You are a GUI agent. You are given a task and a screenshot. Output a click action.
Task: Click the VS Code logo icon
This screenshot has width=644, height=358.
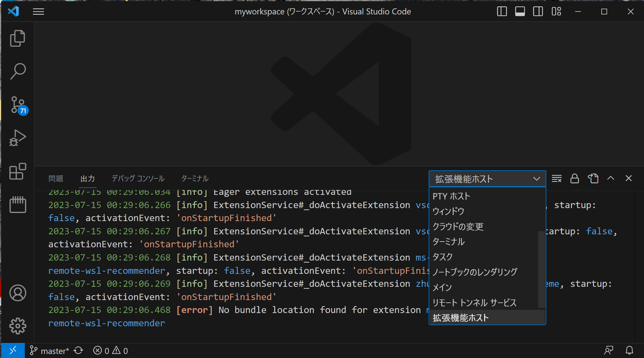(x=14, y=12)
